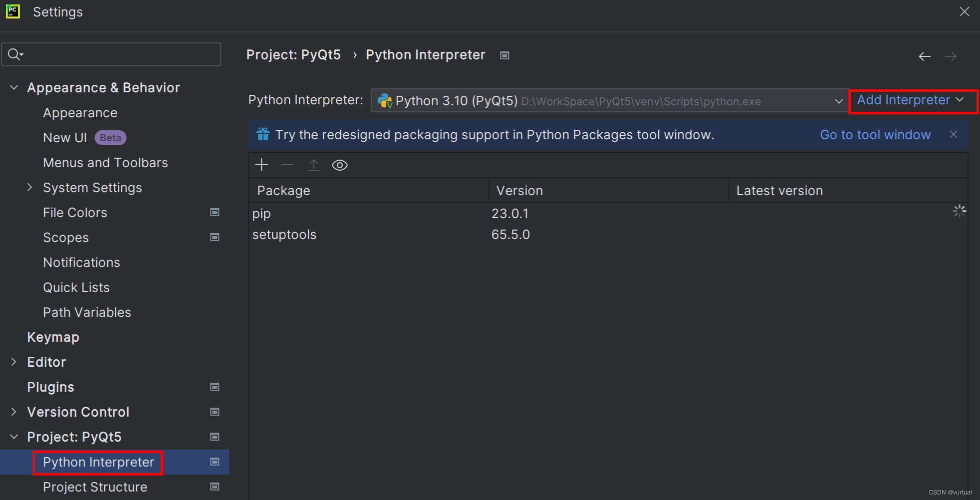Toggle show early releases eye icon

(x=340, y=165)
